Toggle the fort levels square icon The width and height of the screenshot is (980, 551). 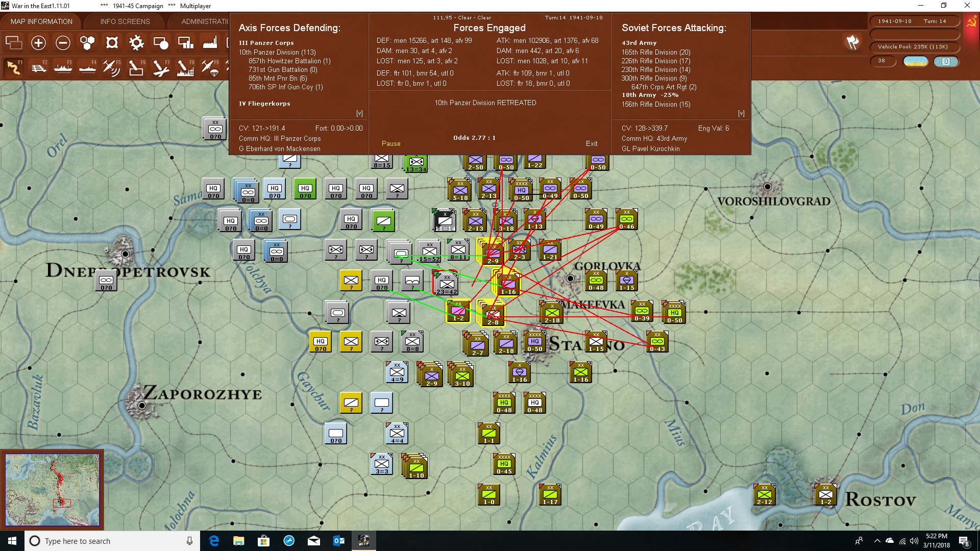[112, 43]
